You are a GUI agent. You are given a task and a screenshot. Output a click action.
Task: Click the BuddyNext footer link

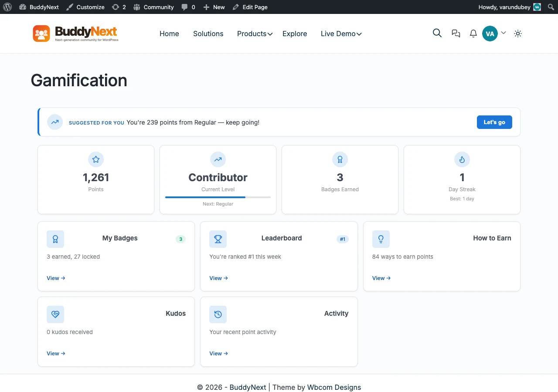(x=248, y=387)
